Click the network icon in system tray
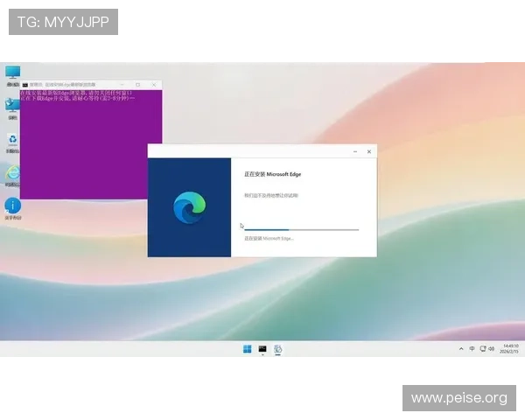Viewport: 525px width, 420px height. [483, 349]
